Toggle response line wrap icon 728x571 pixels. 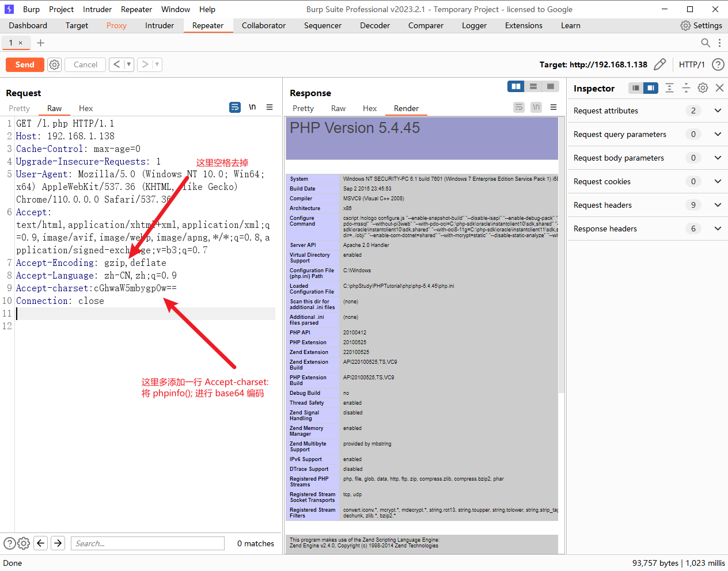(x=519, y=107)
